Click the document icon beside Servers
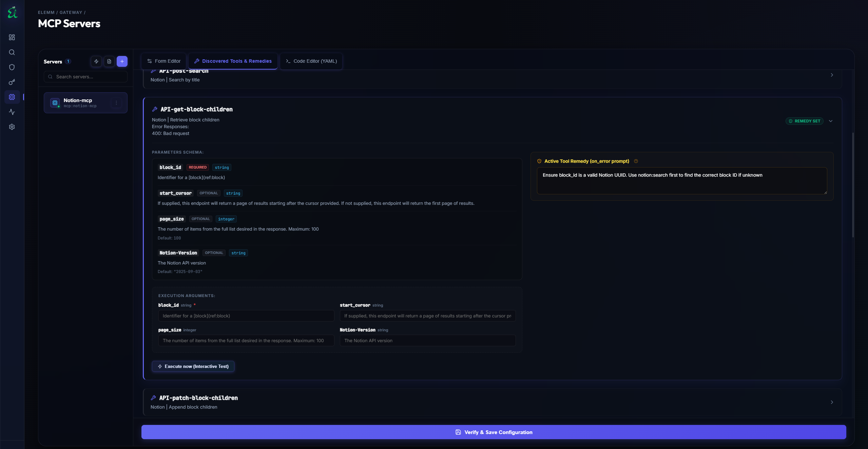Screen dimensions: 868x449 pyautogui.click(x=109, y=61)
